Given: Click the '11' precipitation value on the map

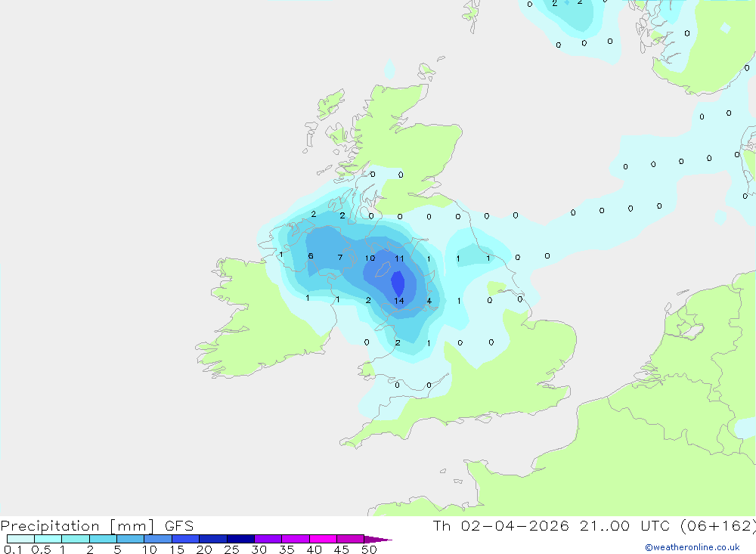Looking at the screenshot, I should coord(400,258).
